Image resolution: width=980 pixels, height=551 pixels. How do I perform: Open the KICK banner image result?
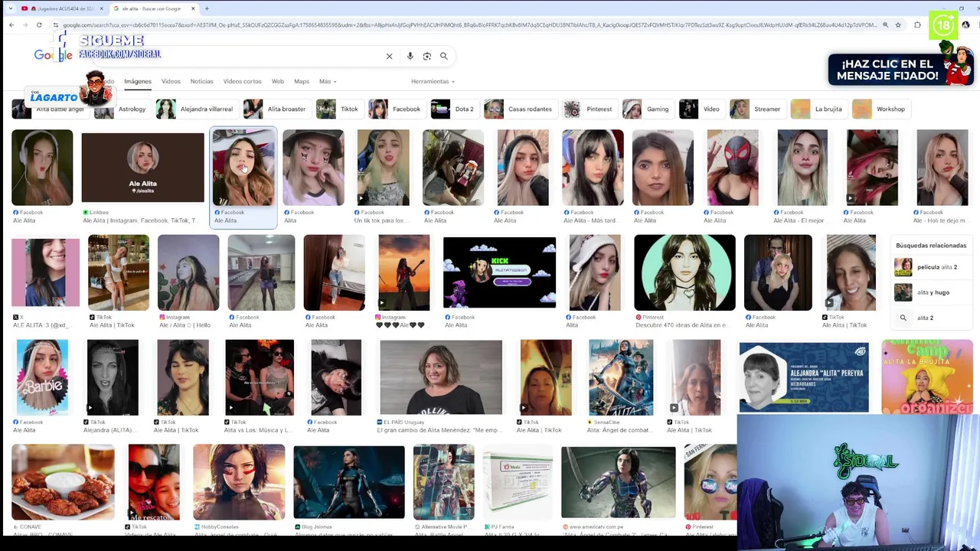(499, 272)
